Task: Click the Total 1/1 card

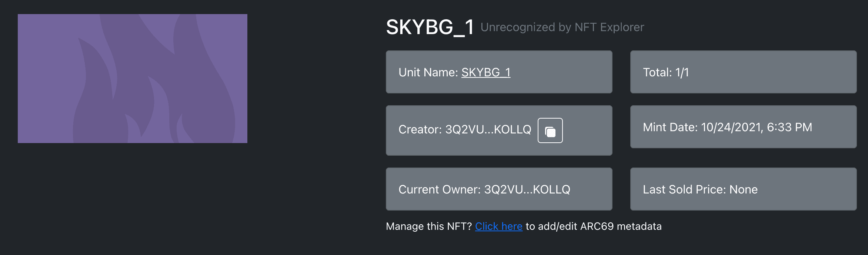Action: [x=743, y=72]
